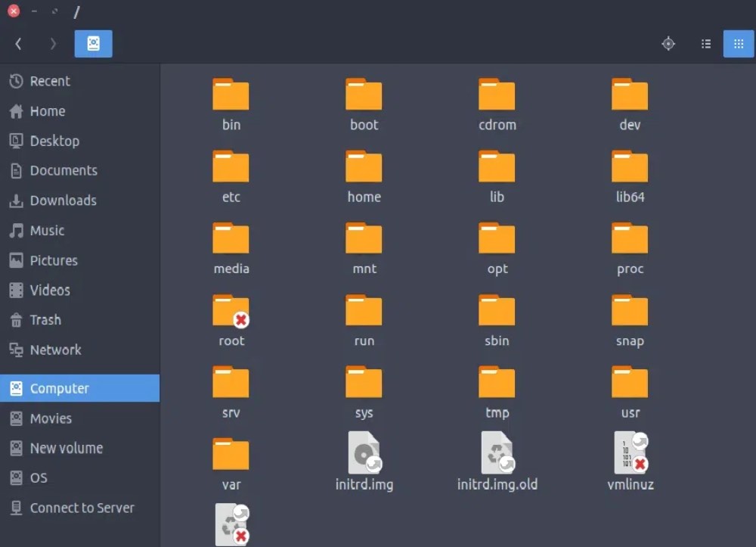Open the New volume drive
The width and height of the screenshot is (756, 547).
tap(66, 448)
